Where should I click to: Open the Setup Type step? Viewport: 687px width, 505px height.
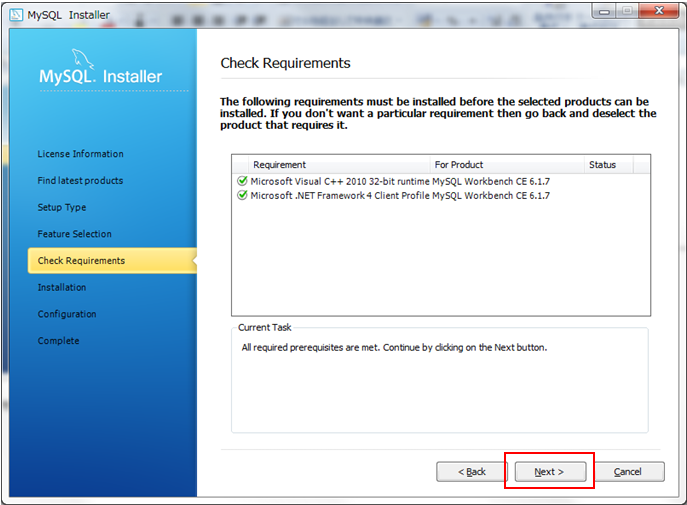pyautogui.click(x=62, y=207)
